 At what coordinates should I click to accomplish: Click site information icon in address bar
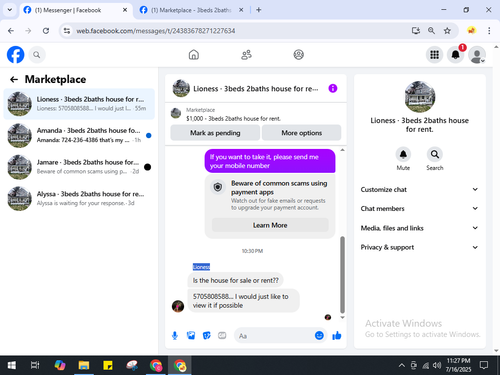point(67,31)
